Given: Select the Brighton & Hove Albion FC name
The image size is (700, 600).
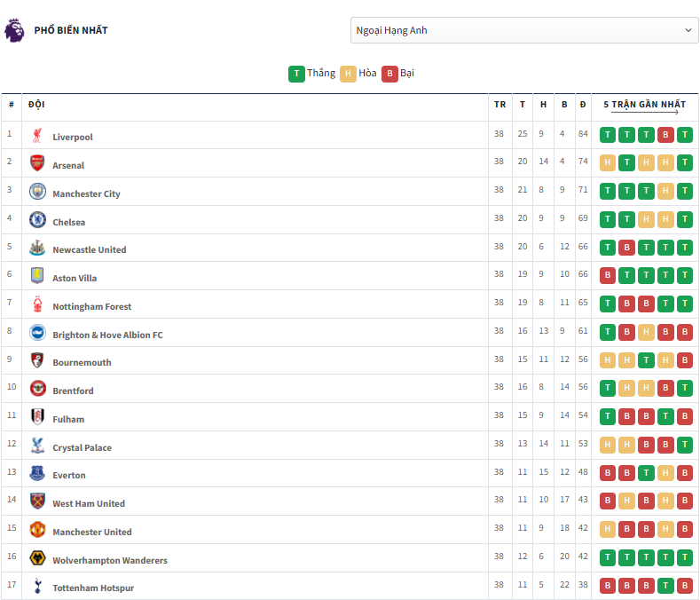Looking at the screenshot, I should 107,335.
